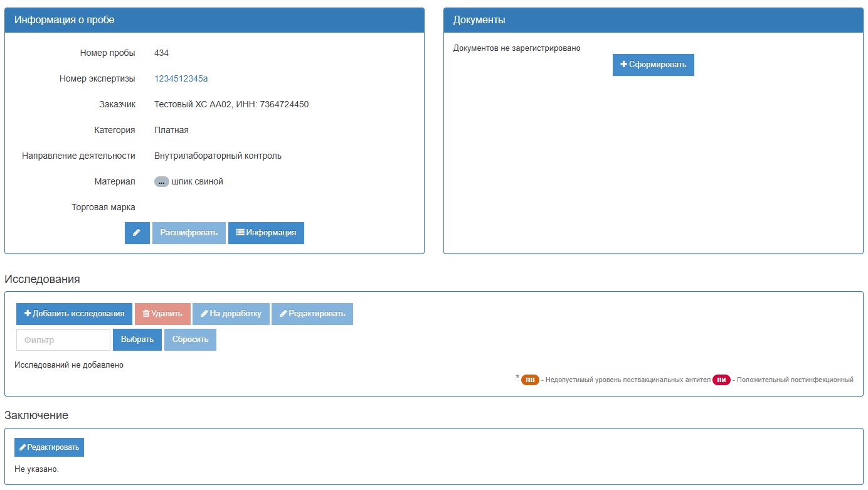Select the Заключение section heading
Screen dimensions: 868x490
(36, 415)
